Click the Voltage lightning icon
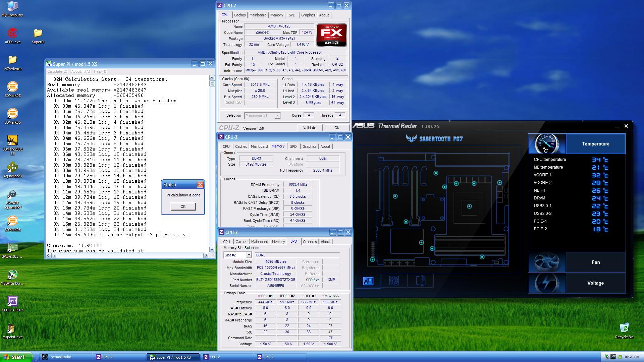This screenshot has width=644, height=362. [547, 283]
